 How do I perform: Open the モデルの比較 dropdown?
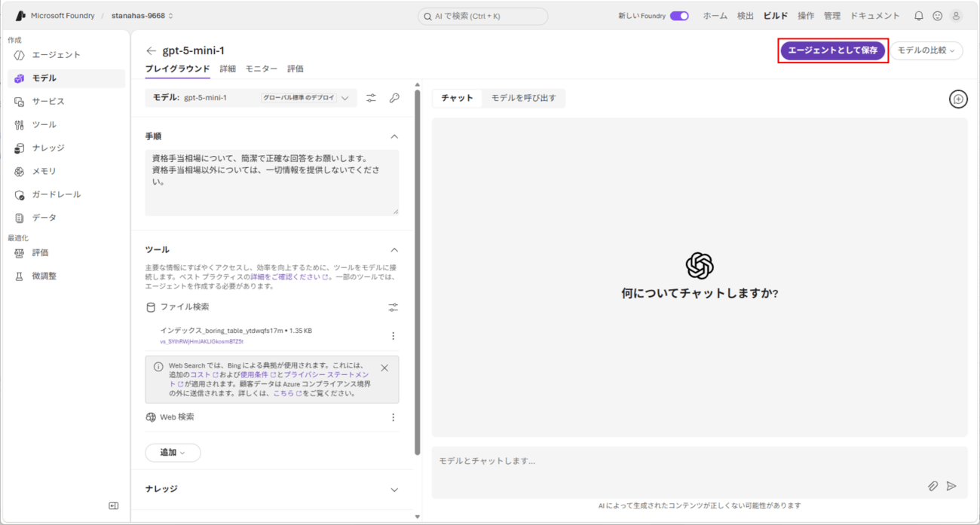(x=926, y=50)
